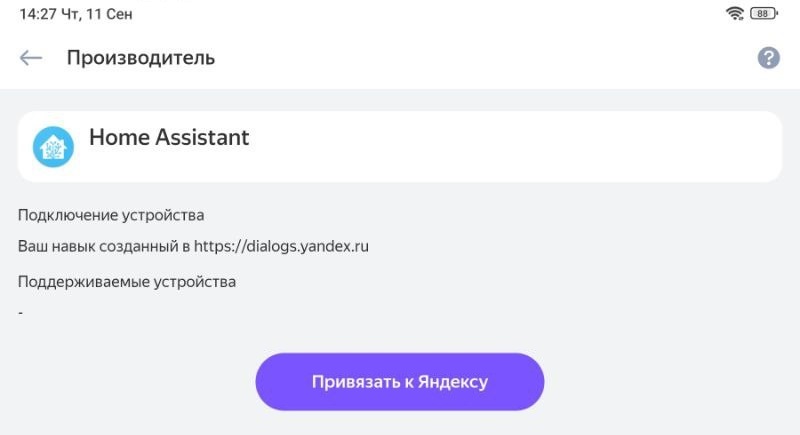800x435 pixels.
Task: Tap the back arrow in the header
Action: coord(31,58)
